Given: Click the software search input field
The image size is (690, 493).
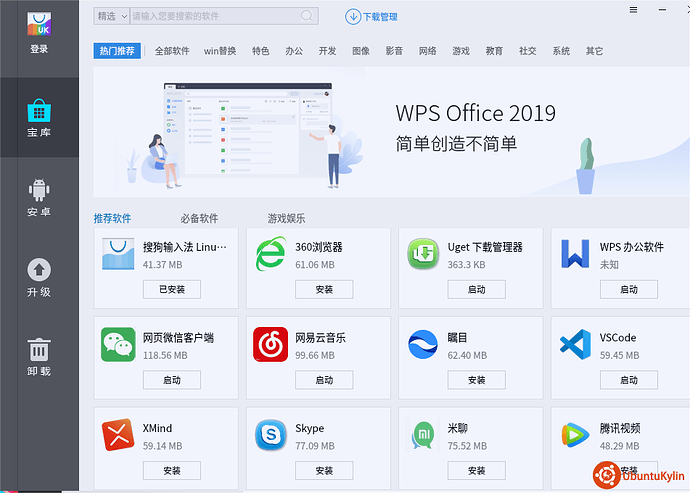Looking at the screenshot, I should pos(224,16).
